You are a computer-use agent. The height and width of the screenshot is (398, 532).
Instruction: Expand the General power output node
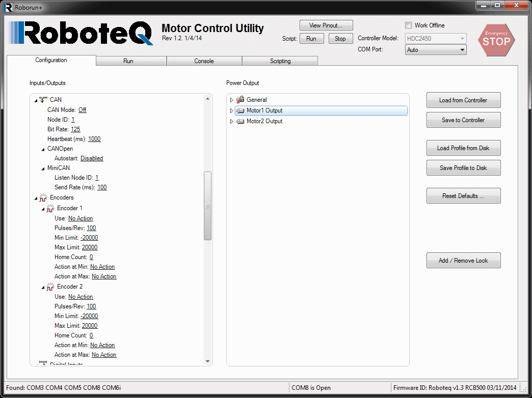pyautogui.click(x=231, y=100)
